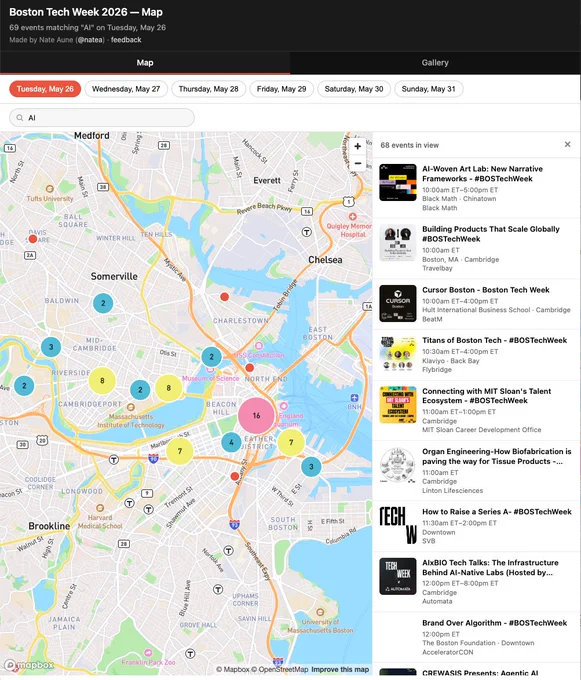Open AI-Woven Art Lab event thumbnail
Viewport: 581px width, 680px height.
point(398,183)
